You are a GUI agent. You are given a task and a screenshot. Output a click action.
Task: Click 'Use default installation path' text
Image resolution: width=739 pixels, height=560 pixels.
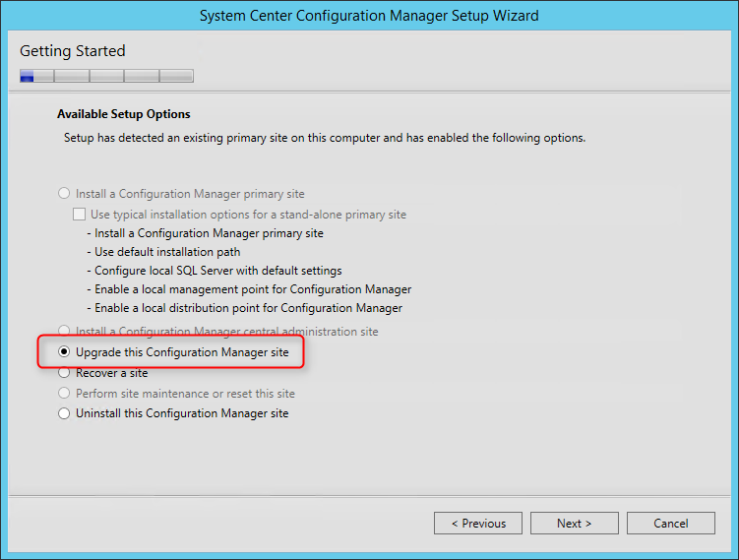(163, 252)
